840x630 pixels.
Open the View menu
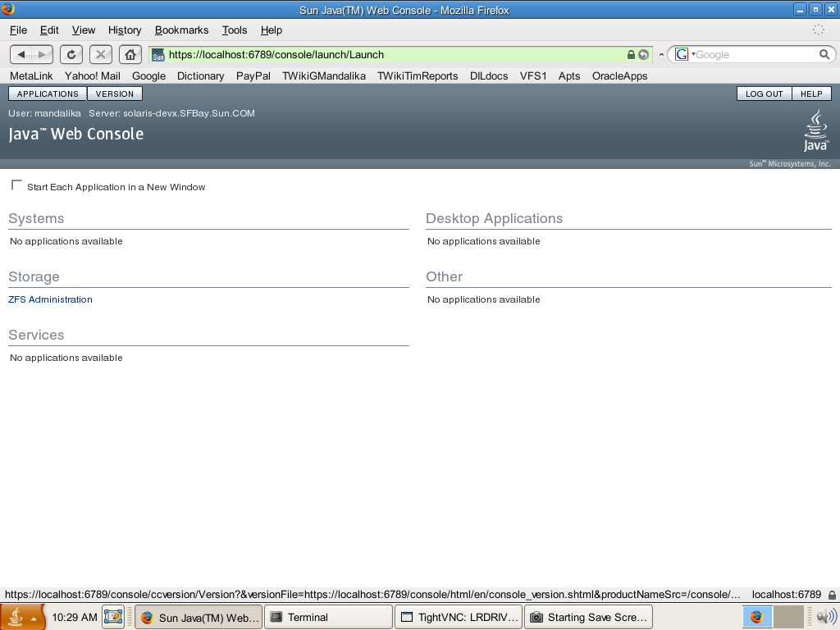pos(84,30)
